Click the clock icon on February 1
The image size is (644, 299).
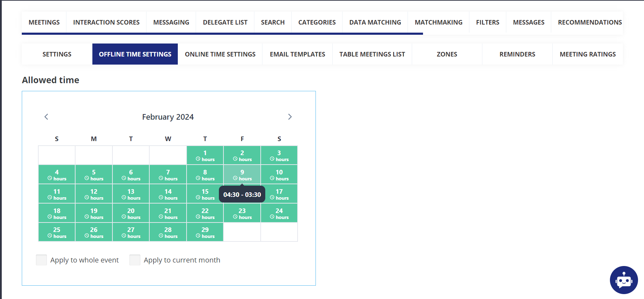click(198, 159)
